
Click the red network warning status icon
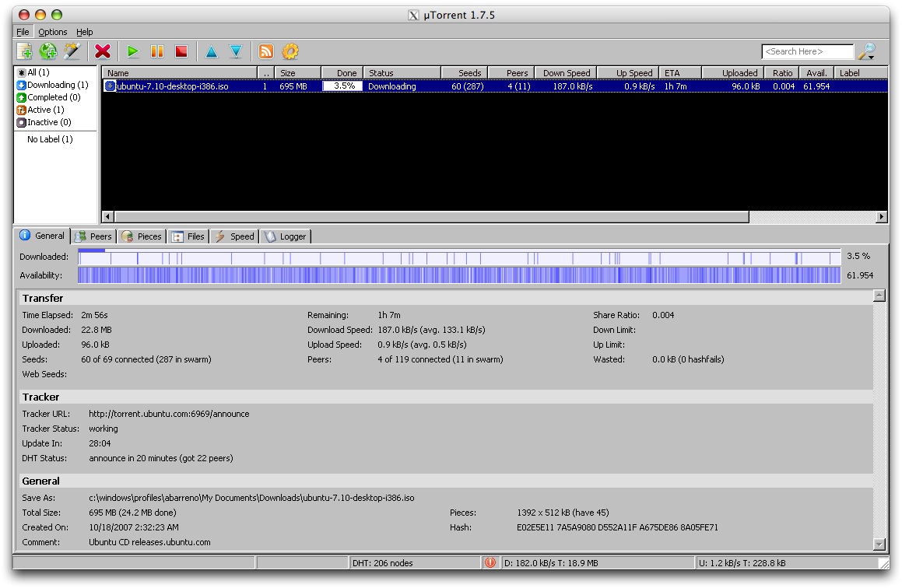coord(490,562)
